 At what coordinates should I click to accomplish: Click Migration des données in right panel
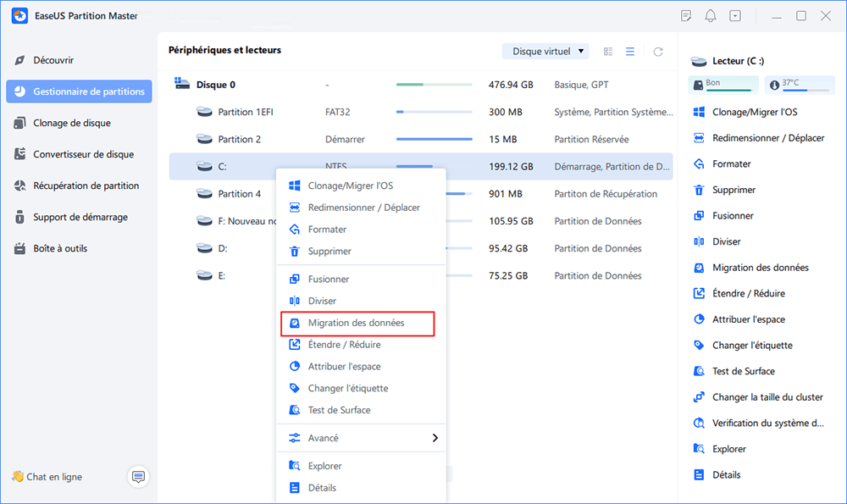[761, 268]
